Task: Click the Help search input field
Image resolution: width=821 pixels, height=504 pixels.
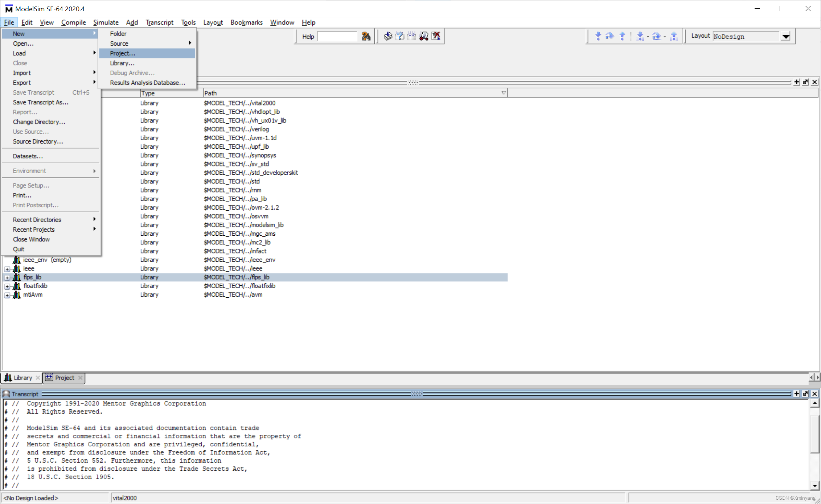Action: coord(337,37)
